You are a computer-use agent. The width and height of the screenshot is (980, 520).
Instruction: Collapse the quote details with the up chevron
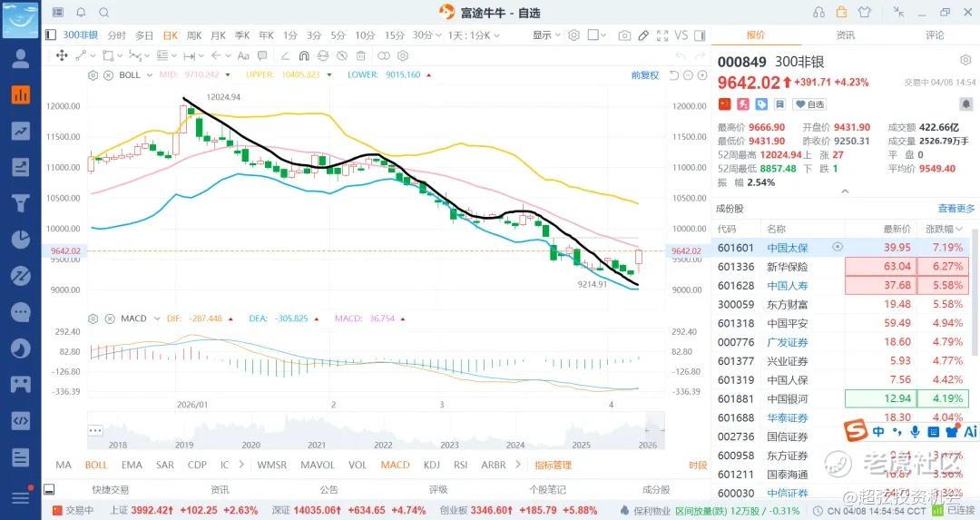pos(845,191)
